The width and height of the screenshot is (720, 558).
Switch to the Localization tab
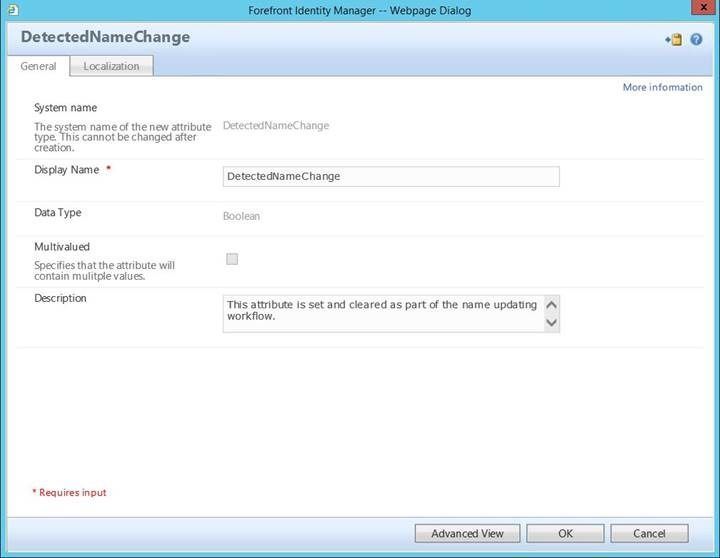[x=112, y=66]
